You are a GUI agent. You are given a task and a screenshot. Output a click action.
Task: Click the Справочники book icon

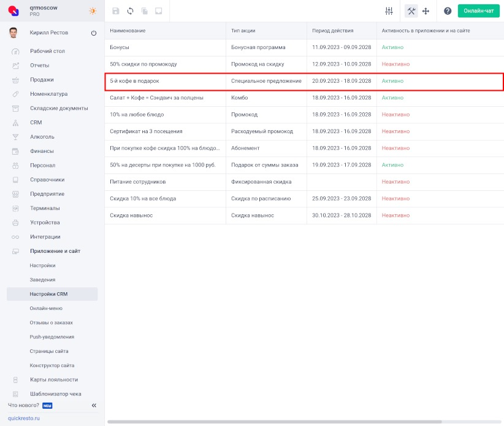coord(15,180)
